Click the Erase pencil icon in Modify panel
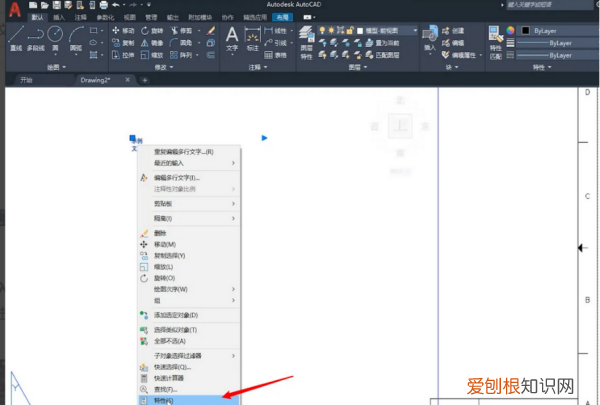600x405 pixels. click(211, 31)
